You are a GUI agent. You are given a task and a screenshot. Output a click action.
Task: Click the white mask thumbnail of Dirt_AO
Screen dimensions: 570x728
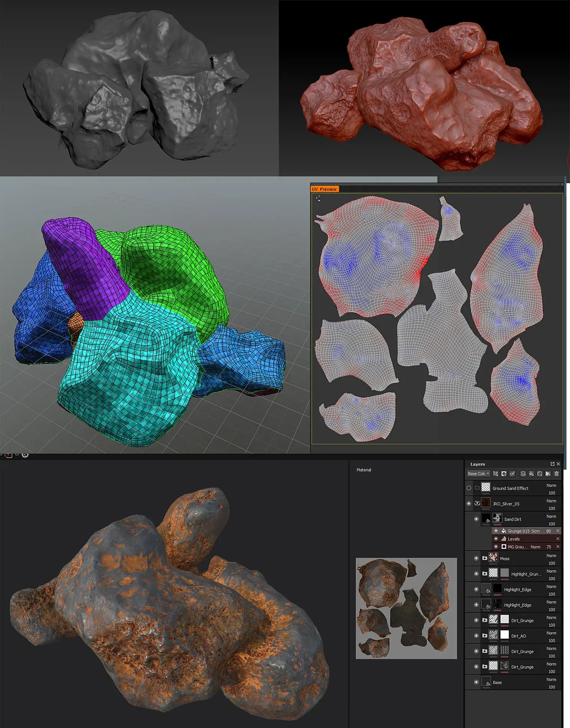click(504, 635)
